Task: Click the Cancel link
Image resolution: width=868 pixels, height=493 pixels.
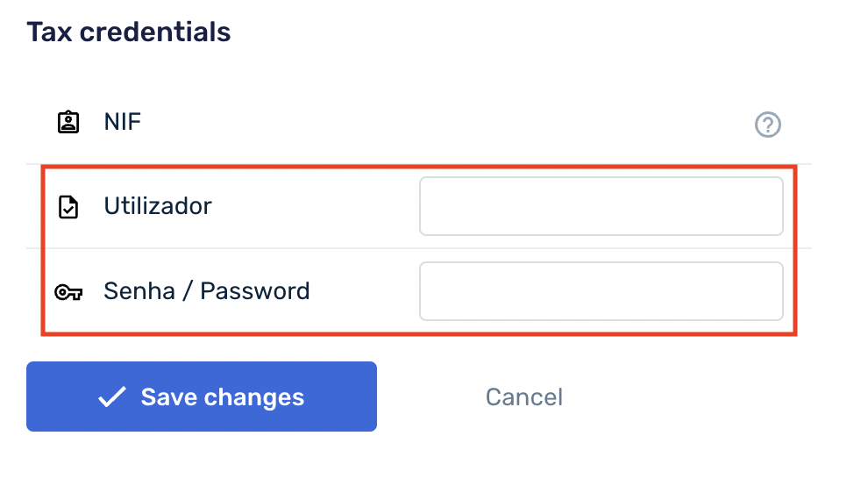Action: [524, 397]
